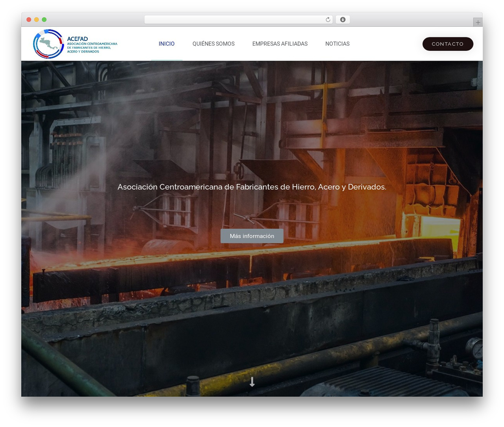Reload the page with the refresh icon
Image resolution: width=504 pixels, height=427 pixels.
[x=328, y=20]
